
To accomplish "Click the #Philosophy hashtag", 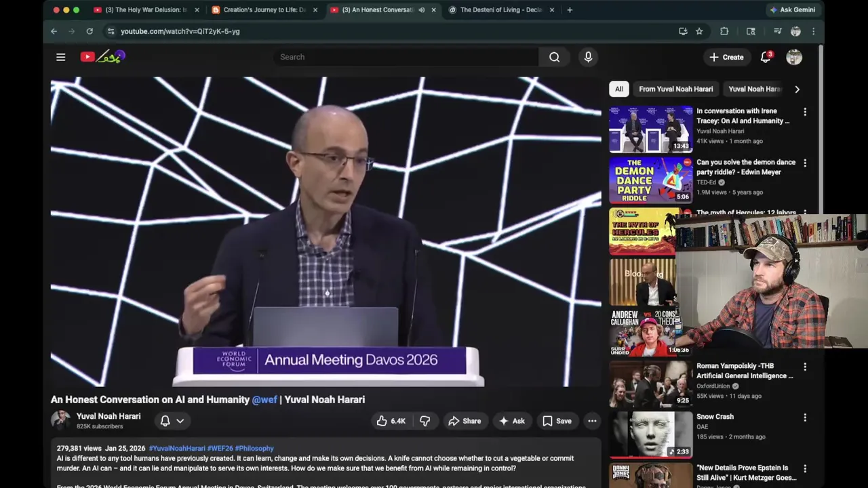I will tap(254, 448).
